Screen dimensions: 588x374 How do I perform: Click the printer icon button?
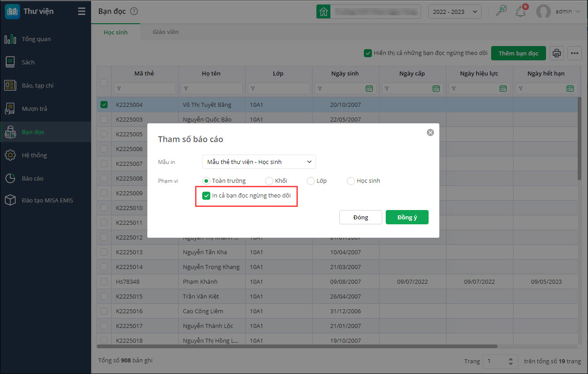[557, 53]
